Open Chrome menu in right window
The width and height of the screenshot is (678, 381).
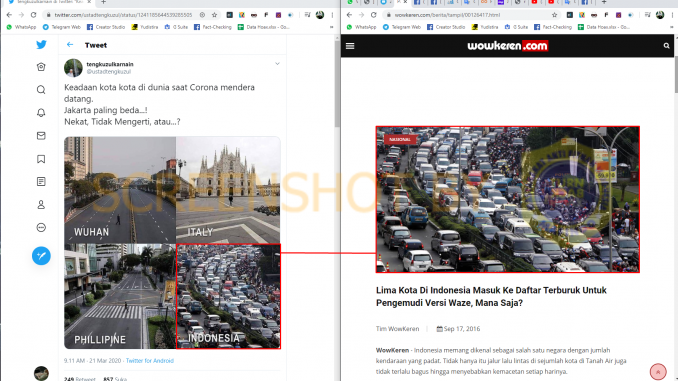click(x=672, y=15)
